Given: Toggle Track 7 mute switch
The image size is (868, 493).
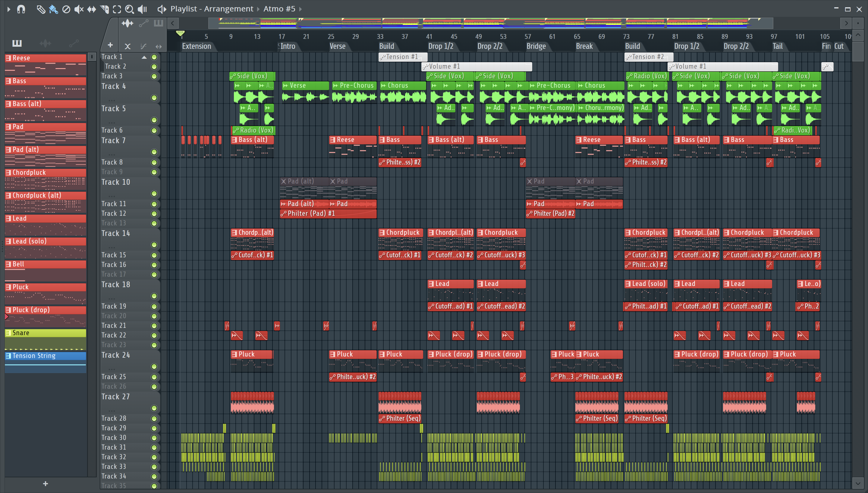Looking at the screenshot, I should 154,152.
